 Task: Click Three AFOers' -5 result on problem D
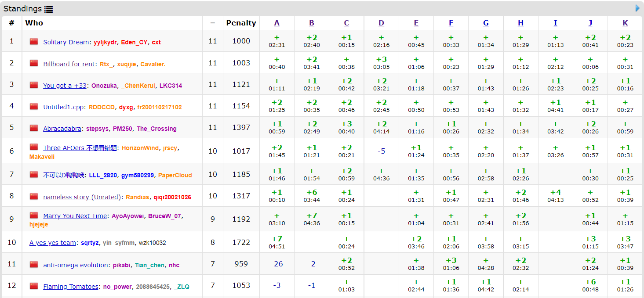coord(381,151)
